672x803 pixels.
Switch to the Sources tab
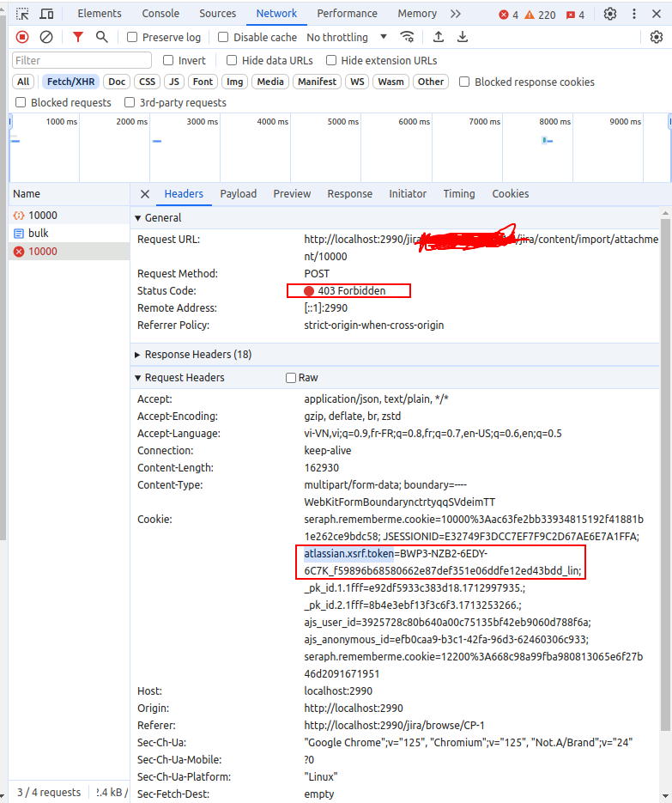(x=217, y=14)
